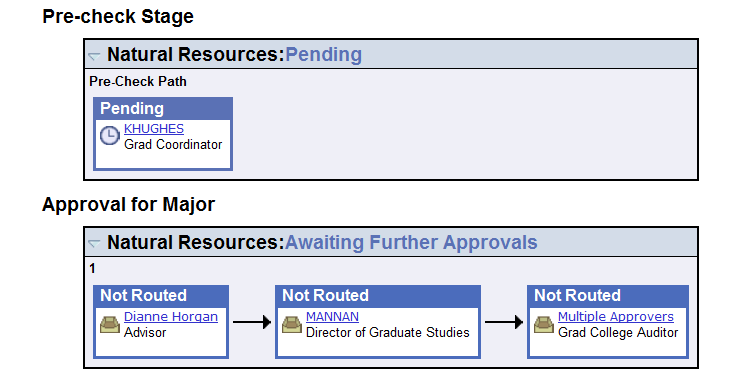The height and width of the screenshot is (390, 745).
Task: Click the arrow between Advisor and Director steps
Action: coord(252,322)
